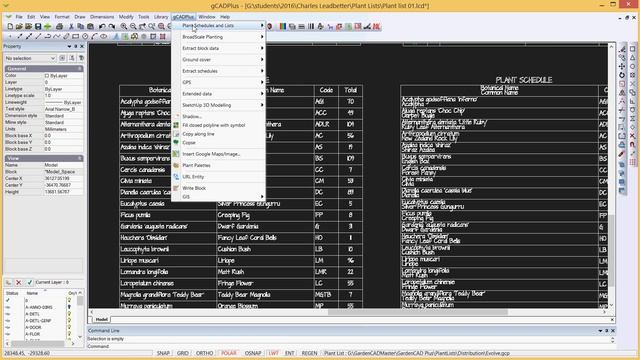Click the new layer icon beside Current Layer
The image size is (640, 360).
click(8, 282)
